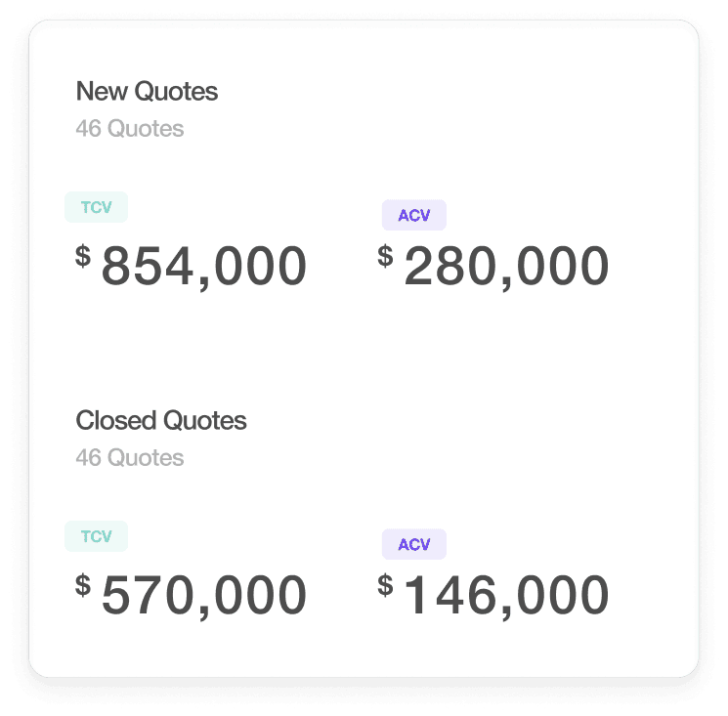
Task: Click the green TCV badge under New Quotes
Action: tap(96, 207)
